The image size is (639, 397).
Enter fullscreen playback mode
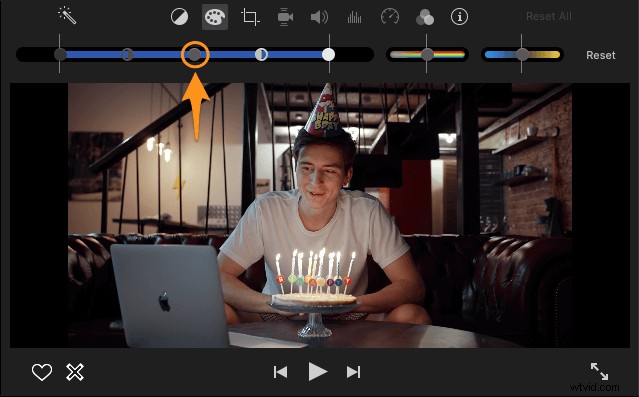[x=599, y=371]
